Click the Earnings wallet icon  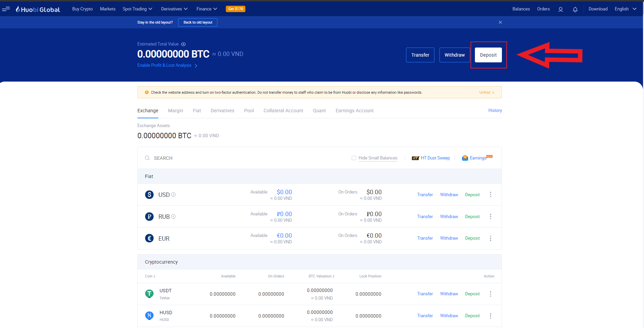pyautogui.click(x=465, y=158)
